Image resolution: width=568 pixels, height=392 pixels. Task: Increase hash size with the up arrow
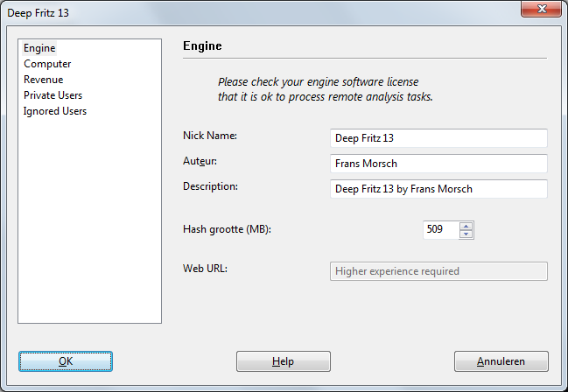466,226
